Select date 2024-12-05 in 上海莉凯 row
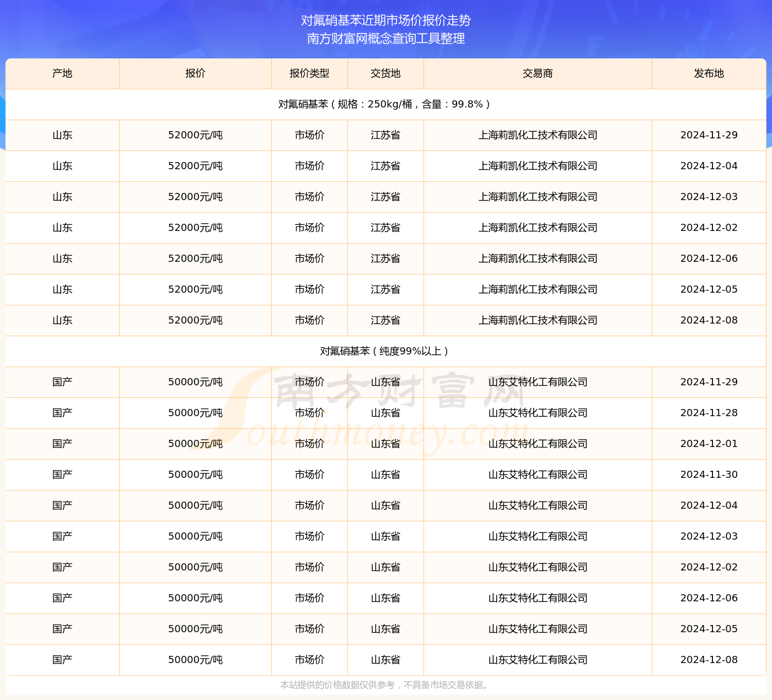 coord(709,289)
